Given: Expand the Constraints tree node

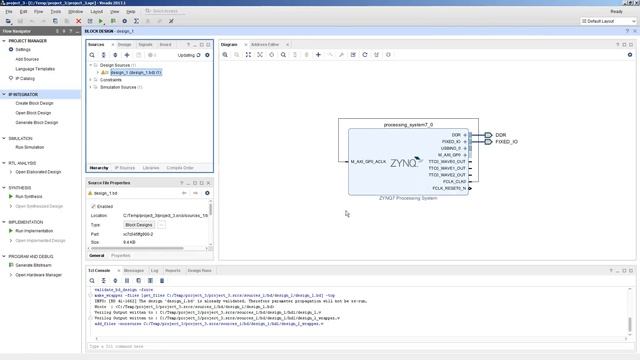Looking at the screenshot, I should pyautogui.click(x=91, y=80).
